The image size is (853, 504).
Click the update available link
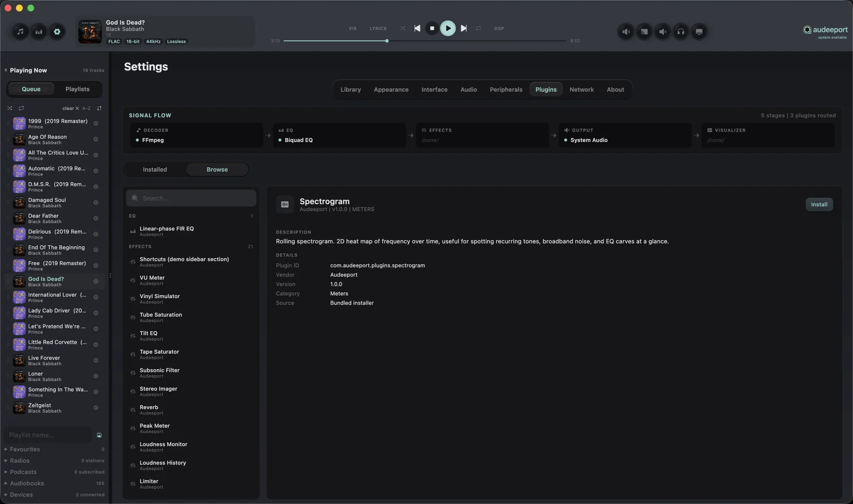(x=832, y=38)
